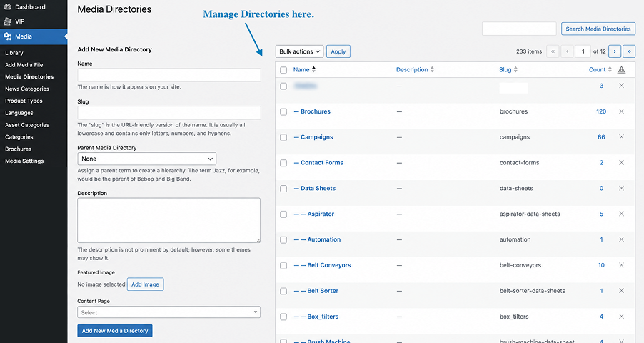Image resolution: width=644 pixels, height=343 pixels.
Task: Jump to last page double arrow
Action: point(629,51)
